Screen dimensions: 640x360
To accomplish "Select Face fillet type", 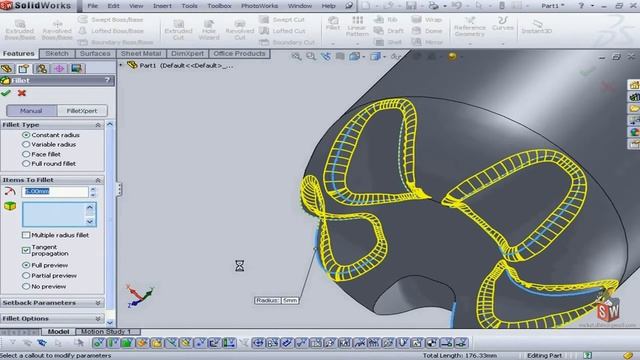I will 26,154.
